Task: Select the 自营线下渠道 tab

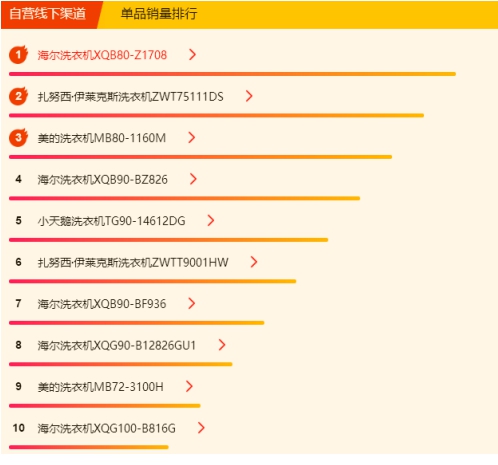Action: click(48, 14)
